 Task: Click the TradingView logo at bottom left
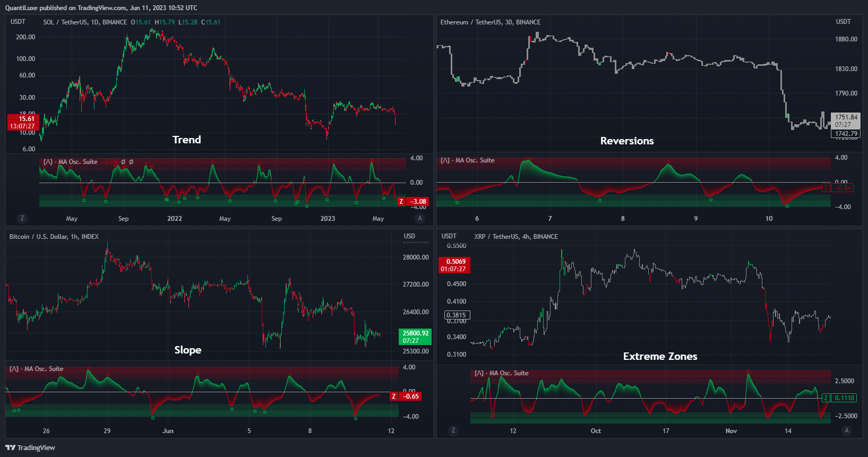[x=30, y=447]
